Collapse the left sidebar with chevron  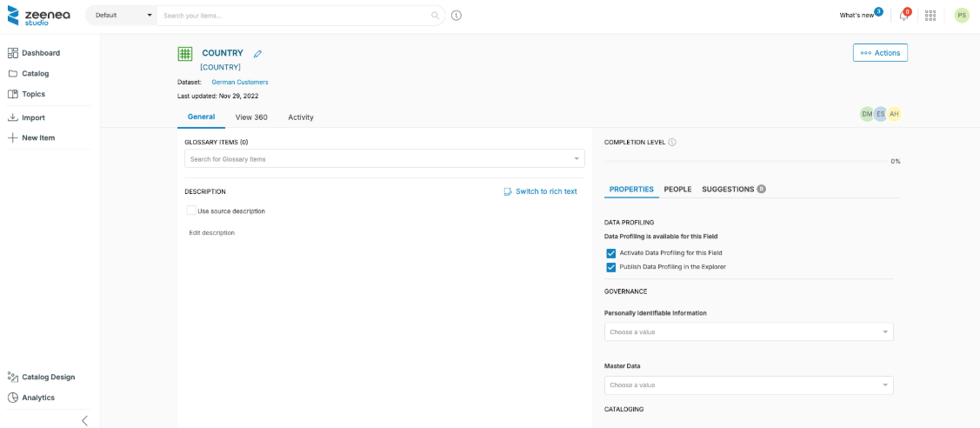(x=84, y=420)
